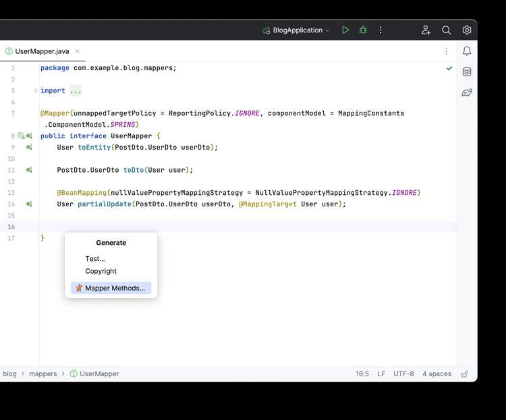Viewport: 506px width, 420px height.
Task: Click line number 16 in the gutter
Action: point(11,227)
